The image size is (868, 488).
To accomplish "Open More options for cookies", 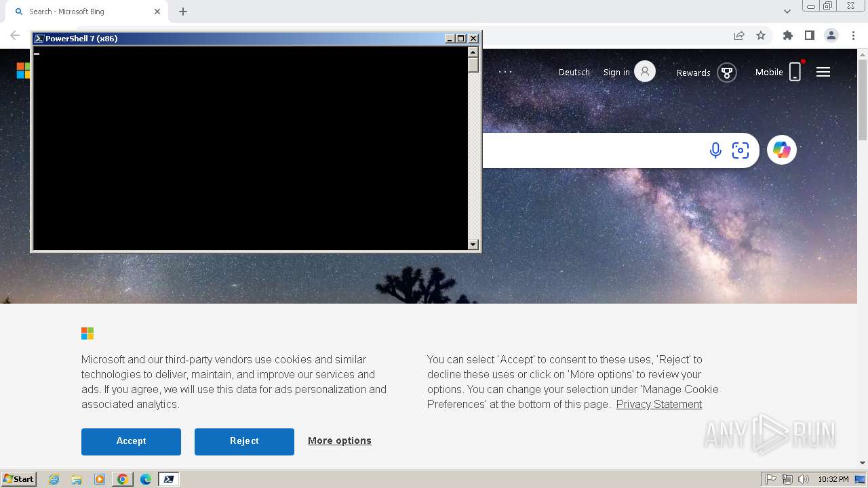I will (x=340, y=441).
